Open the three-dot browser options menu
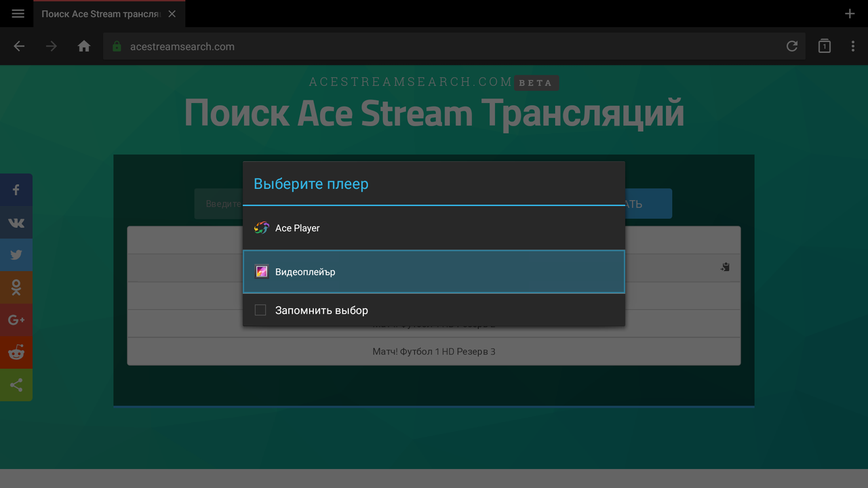Image resolution: width=868 pixels, height=488 pixels. [853, 46]
